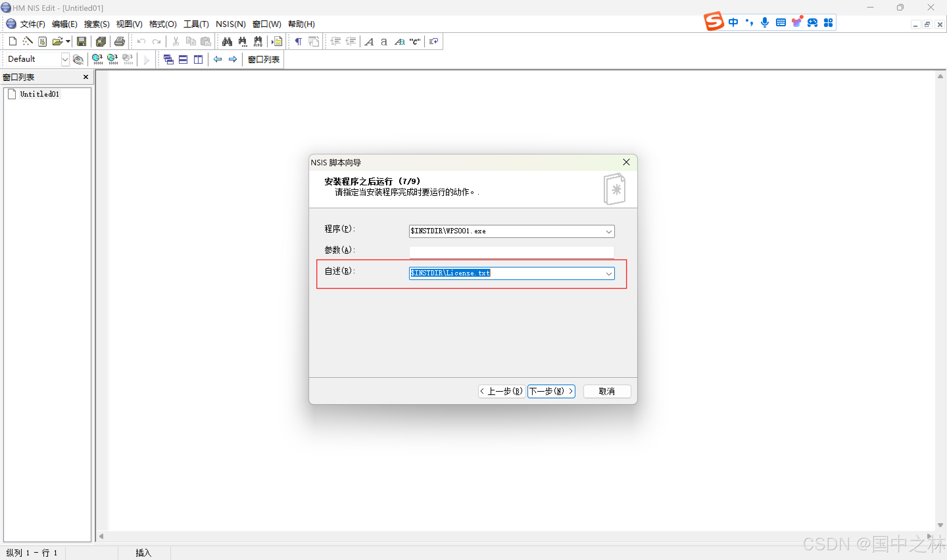The width and height of the screenshot is (947, 560).
Task: Toggle Sogou IME punctuation mode
Action: pyautogui.click(x=750, y=23)
